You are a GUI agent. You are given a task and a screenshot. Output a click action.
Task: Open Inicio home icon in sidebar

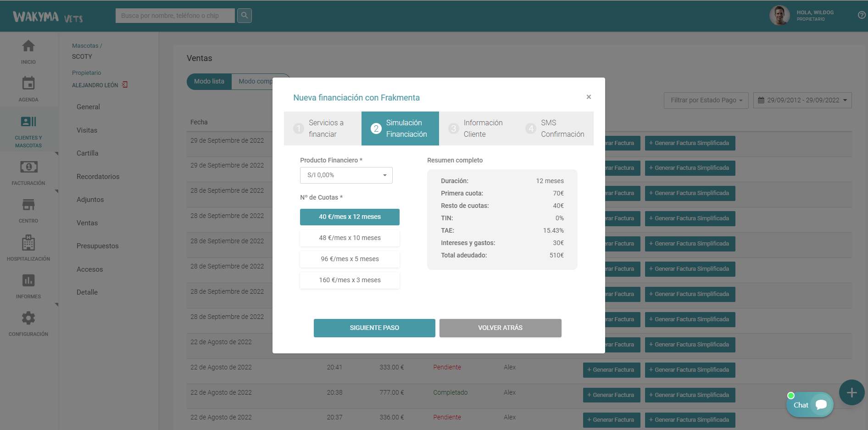tap(28, 46)
